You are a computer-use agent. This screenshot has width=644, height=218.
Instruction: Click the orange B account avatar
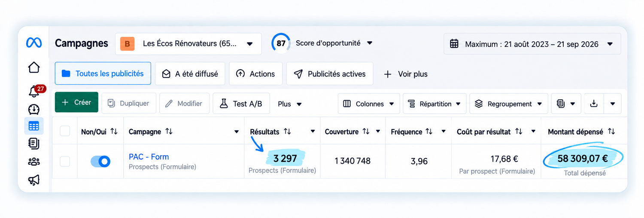[127, 44]
